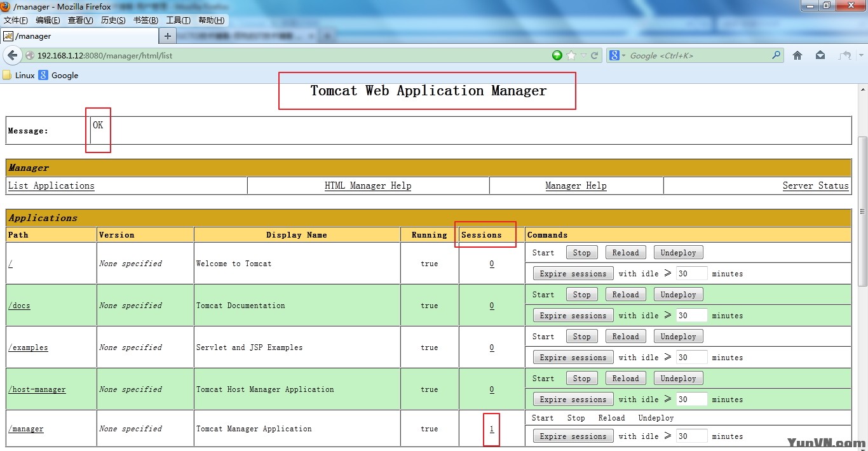The width and height of the screenshot is (868, 451).
Task: Undeploy the Tomcat Documentation application
Action: coord(679,295)
